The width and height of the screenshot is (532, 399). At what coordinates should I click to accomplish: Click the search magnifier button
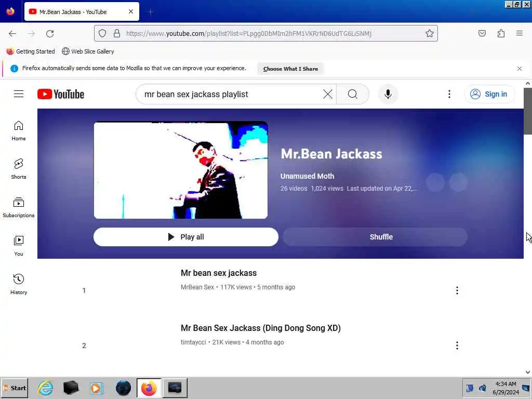353,94
